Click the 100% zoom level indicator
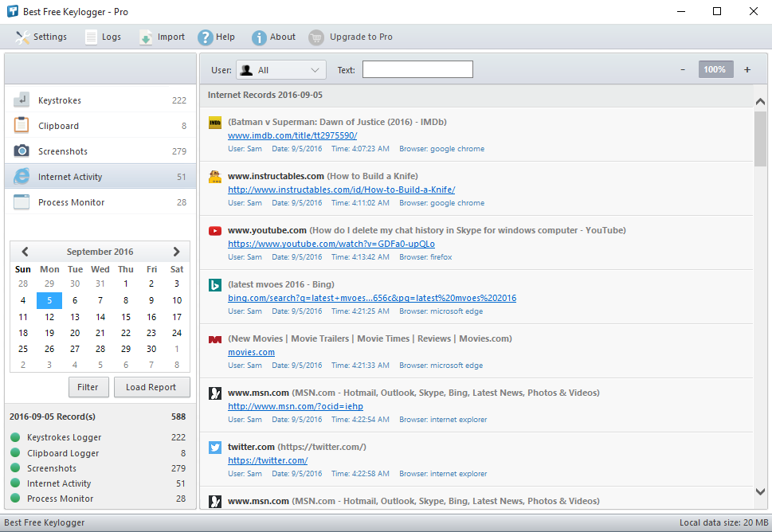The height and width of the screenshot is (532, 772). pyautogui.click(x=715, y=69)
